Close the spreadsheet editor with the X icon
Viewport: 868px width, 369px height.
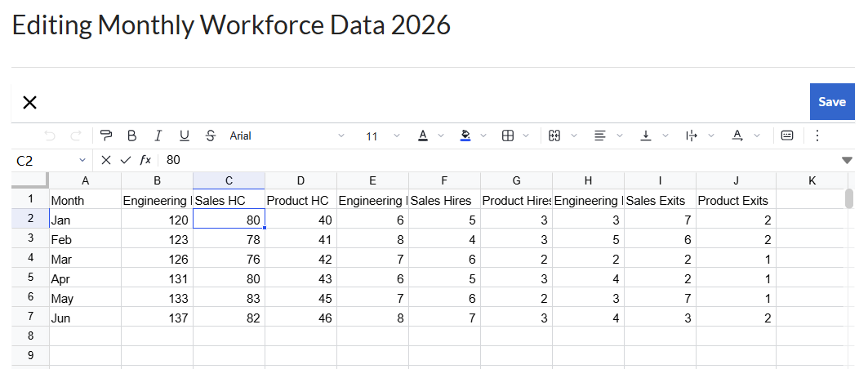pos(29,102)
